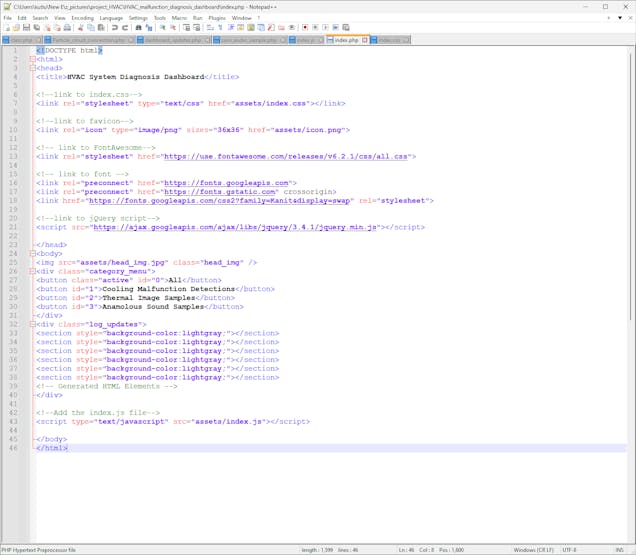Click the Save file toolbar icon
The image size is (636, 555).
27,28
